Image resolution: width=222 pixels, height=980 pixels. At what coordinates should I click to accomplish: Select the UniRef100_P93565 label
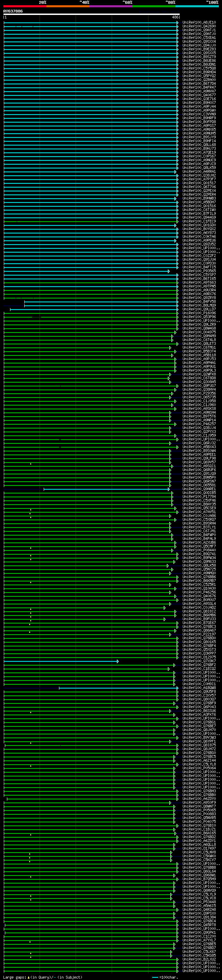[199, 271]
